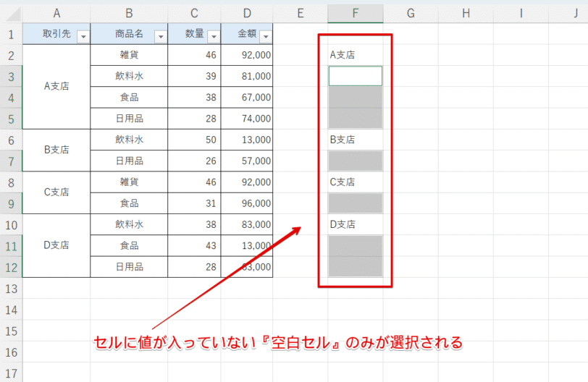Click the 金額 header cell

coord(247,34)
